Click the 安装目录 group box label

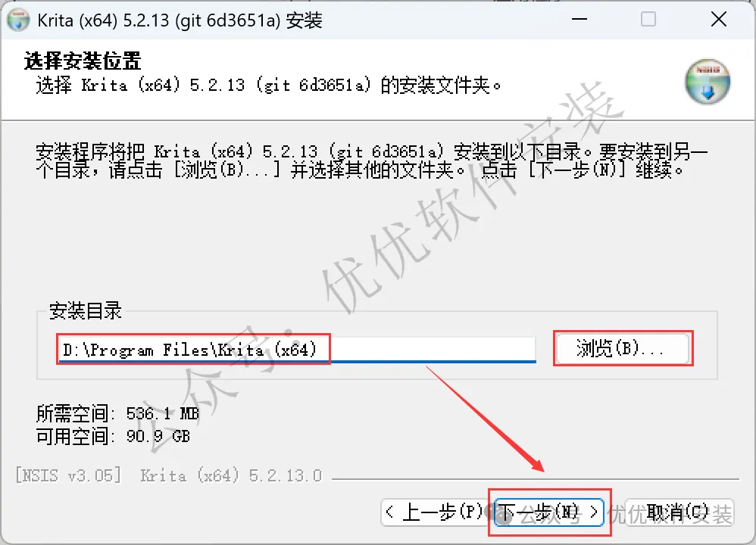86,311
